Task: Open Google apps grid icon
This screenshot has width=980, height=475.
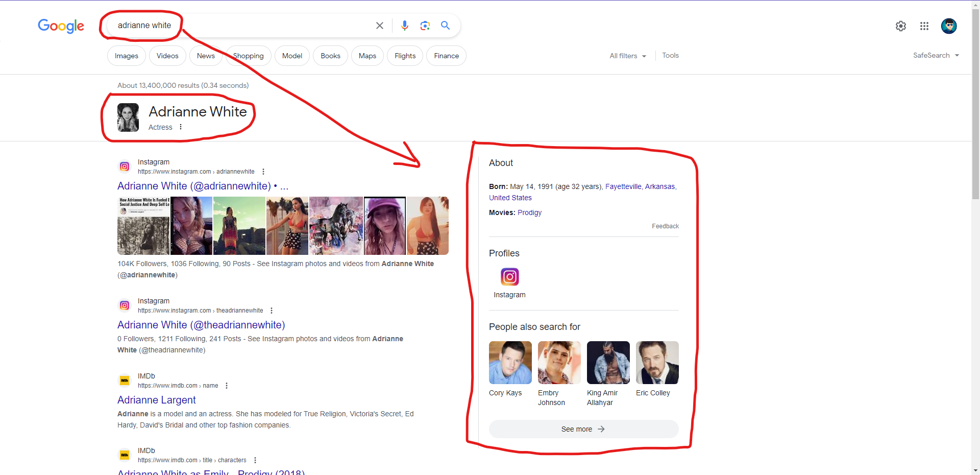Action: pos(924,26)
